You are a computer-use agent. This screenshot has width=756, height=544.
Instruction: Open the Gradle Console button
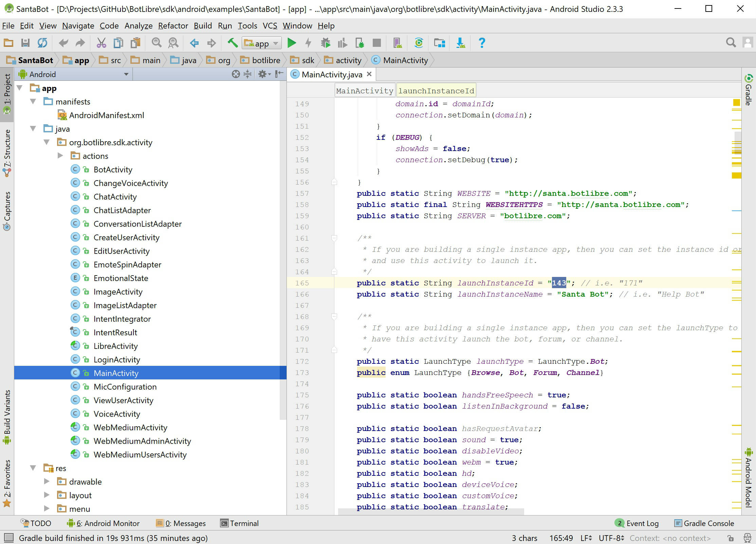pos(704,523)
